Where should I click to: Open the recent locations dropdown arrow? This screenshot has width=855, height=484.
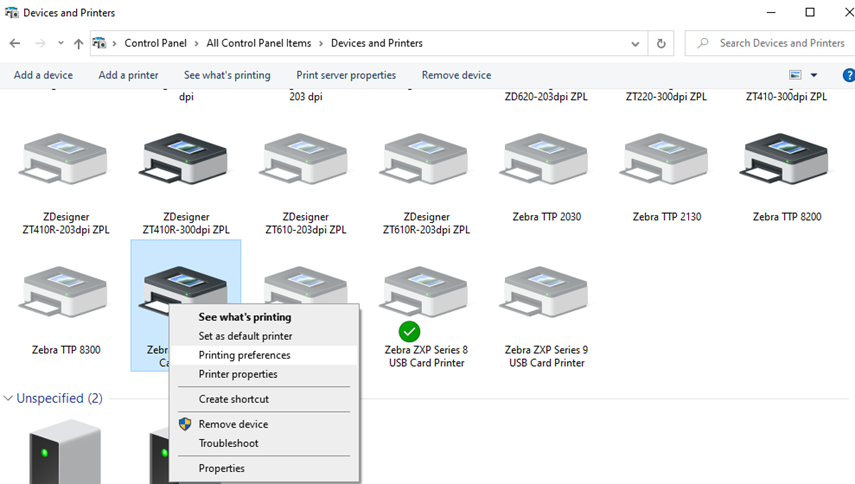pyautogui.click(x=61, y=43)
